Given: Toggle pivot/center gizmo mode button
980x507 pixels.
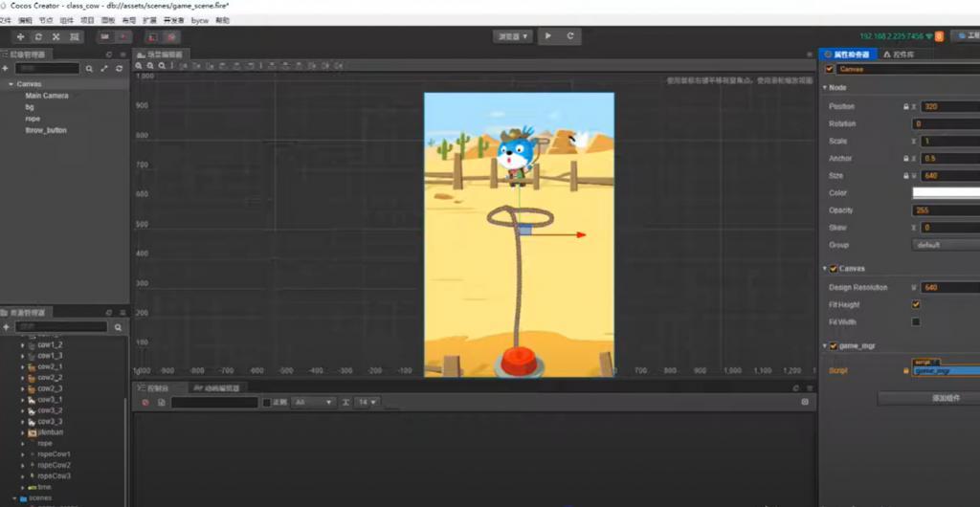Looking at the screenshot, I should (105, 37).
